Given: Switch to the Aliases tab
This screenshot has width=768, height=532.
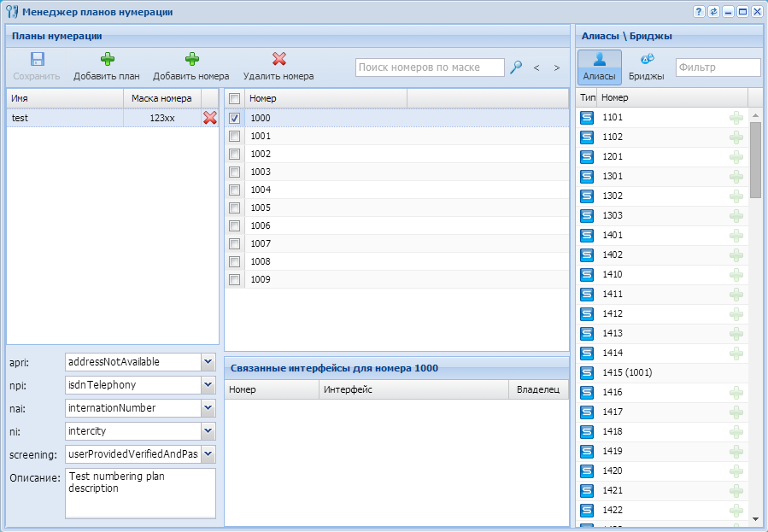Looking at the screenshot, I should coord(599,67).
